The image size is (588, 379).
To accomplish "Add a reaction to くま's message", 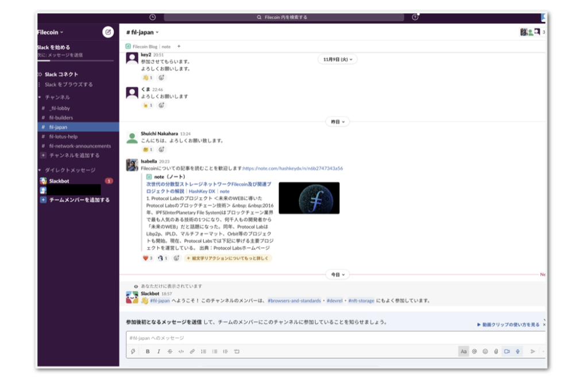I will coord(161,105).
